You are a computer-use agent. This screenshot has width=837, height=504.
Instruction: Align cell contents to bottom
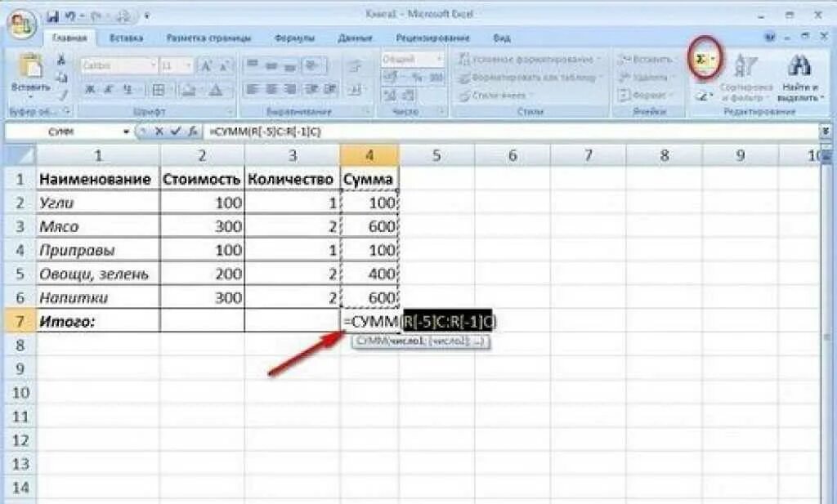(290, 65)
